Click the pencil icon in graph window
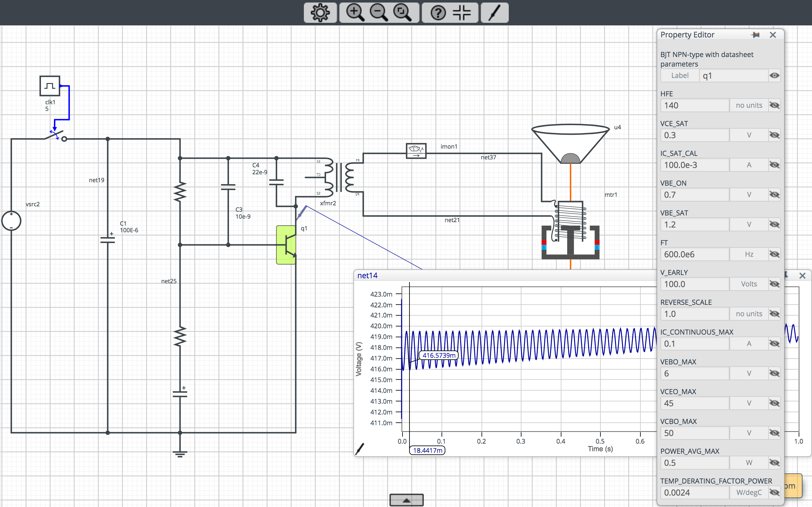The height and width of the screenshot is (507, 812). pos(360,448)
